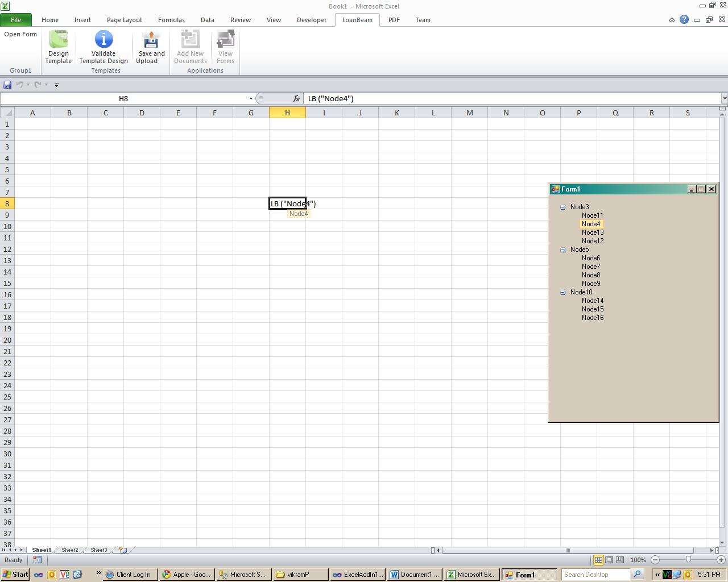Switch to the Formulas ribbon tab

click(x=171, y=20)
